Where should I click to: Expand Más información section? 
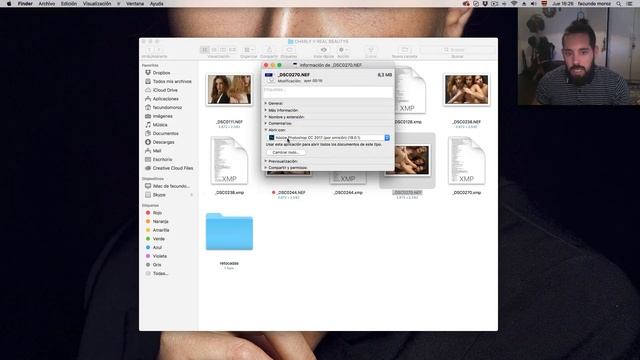click(266, 110)
